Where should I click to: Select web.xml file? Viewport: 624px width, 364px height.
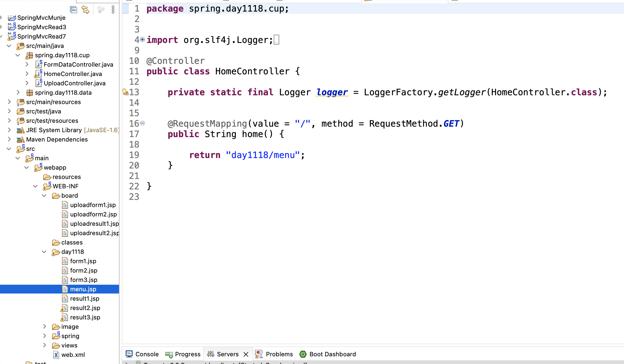pos(73,355)
